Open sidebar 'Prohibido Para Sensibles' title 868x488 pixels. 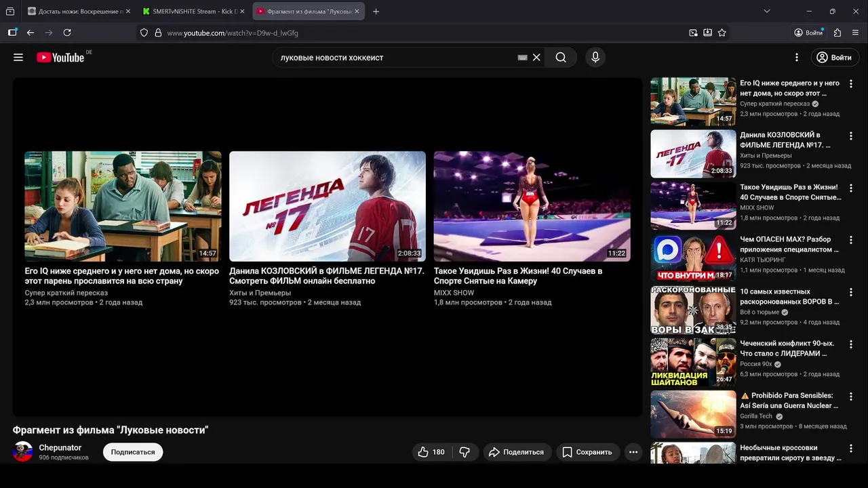coord(789,401)
